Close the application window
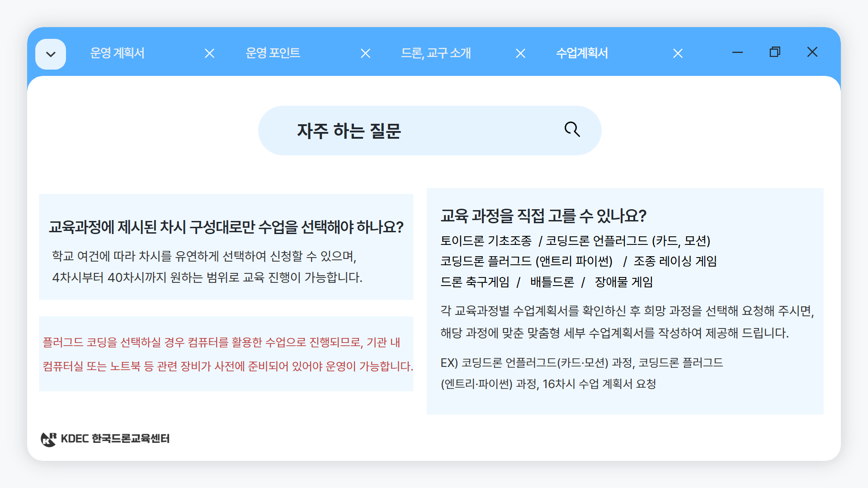The image size is (868, 488). click(x=812, y=52)
